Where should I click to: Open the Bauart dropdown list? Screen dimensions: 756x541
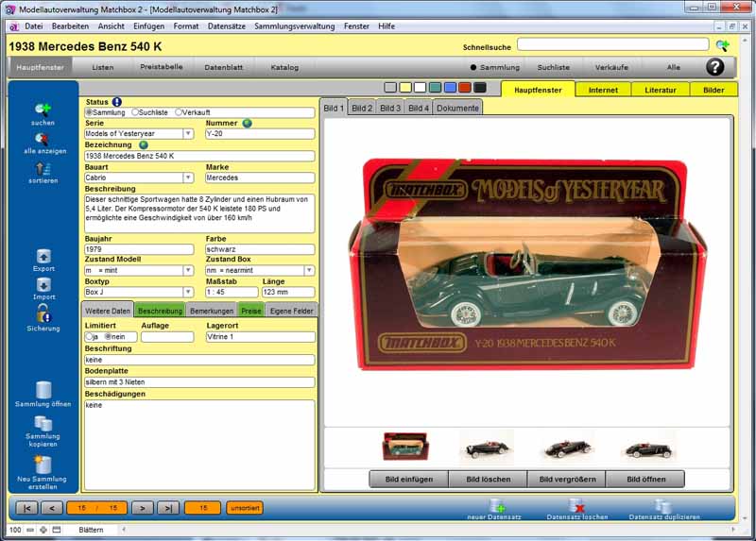click(188, 178)
